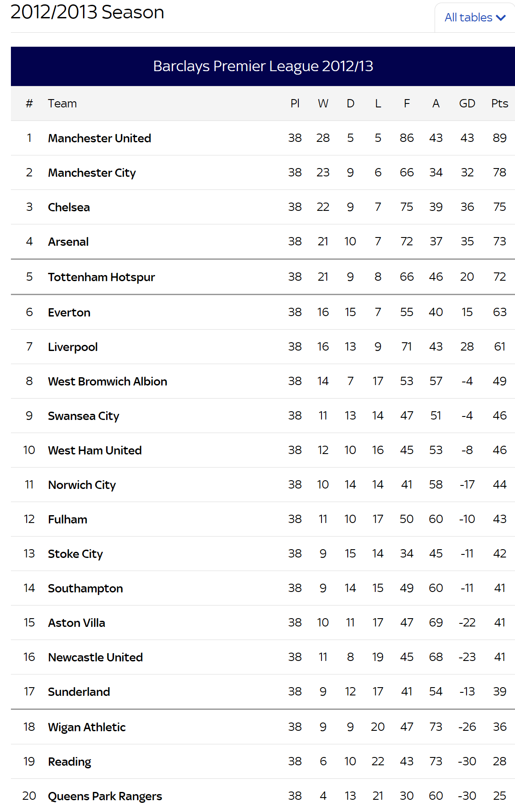Open Fulham team link
Viewport: 515px width, 812px height.
[68, 520]
